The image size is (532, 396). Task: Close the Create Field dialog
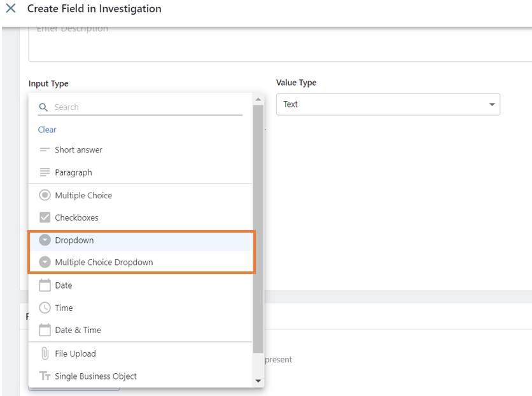11,9
